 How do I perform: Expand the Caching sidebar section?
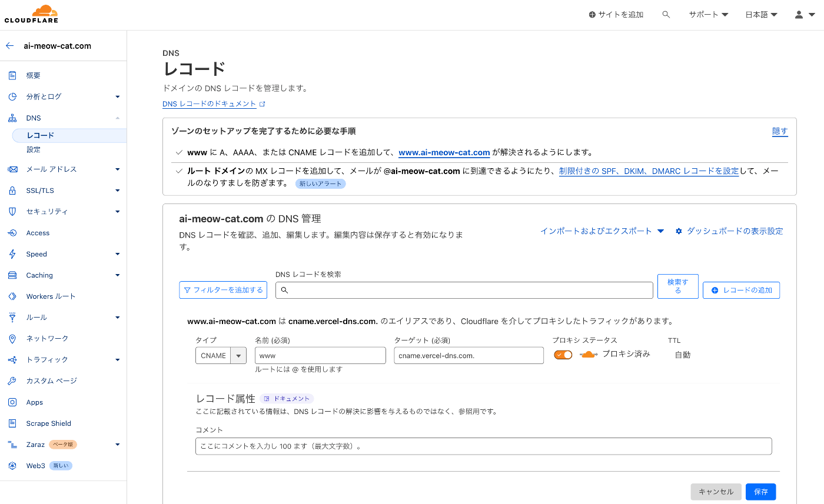click(x=118, y=275)
